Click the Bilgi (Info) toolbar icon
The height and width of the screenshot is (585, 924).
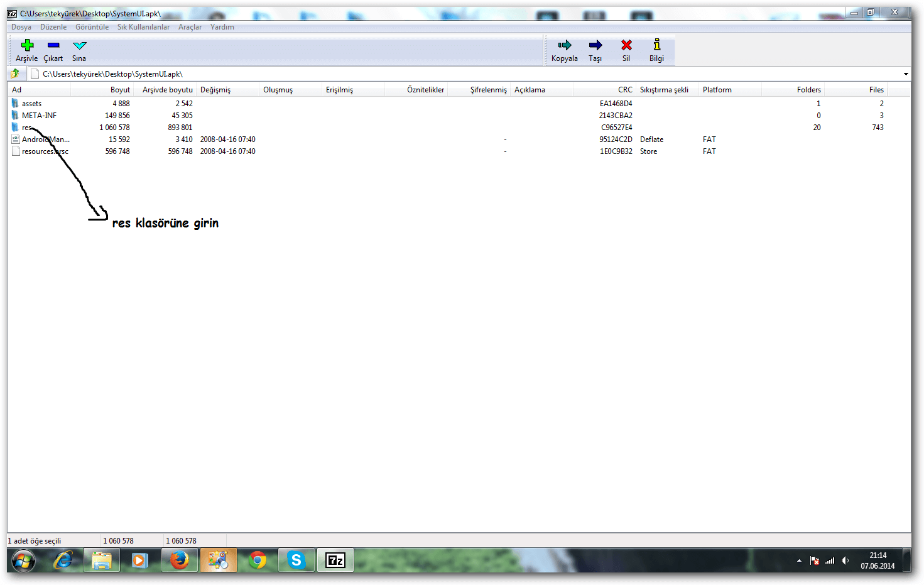[x=657, y=45]
